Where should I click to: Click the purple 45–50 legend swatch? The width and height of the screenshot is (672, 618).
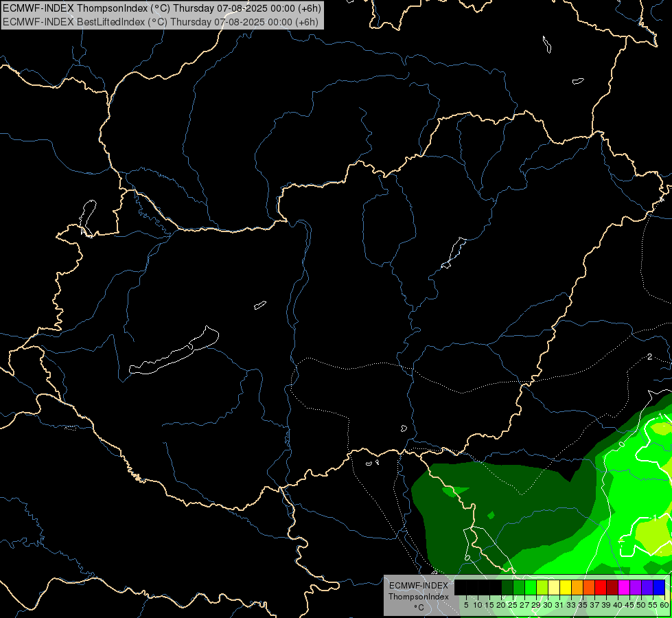pyautogui.click(x=636, y=587)
